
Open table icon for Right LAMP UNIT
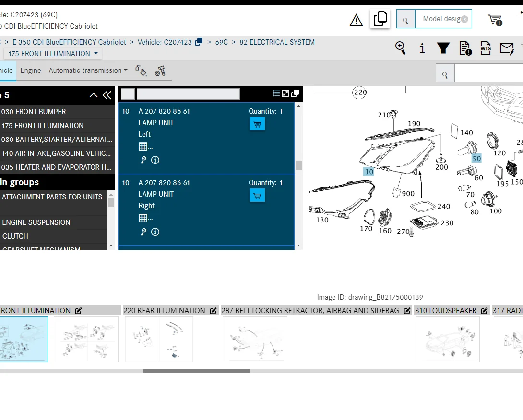143,218
